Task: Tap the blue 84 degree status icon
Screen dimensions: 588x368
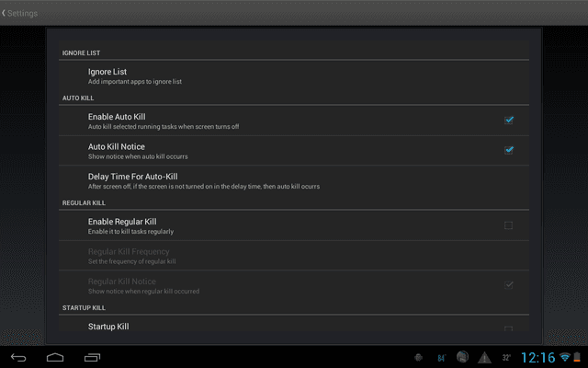Action: pyautogui.click(x=441, y=358)
